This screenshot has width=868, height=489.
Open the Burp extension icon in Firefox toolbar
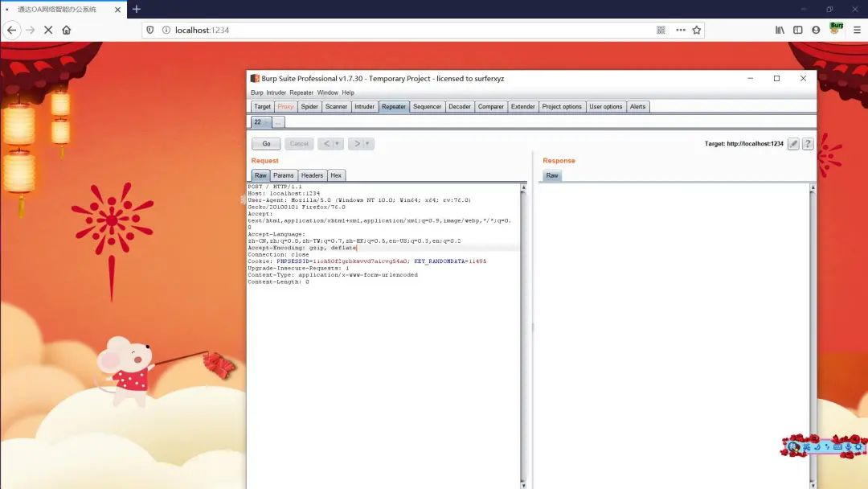click(x=834, y=27)
